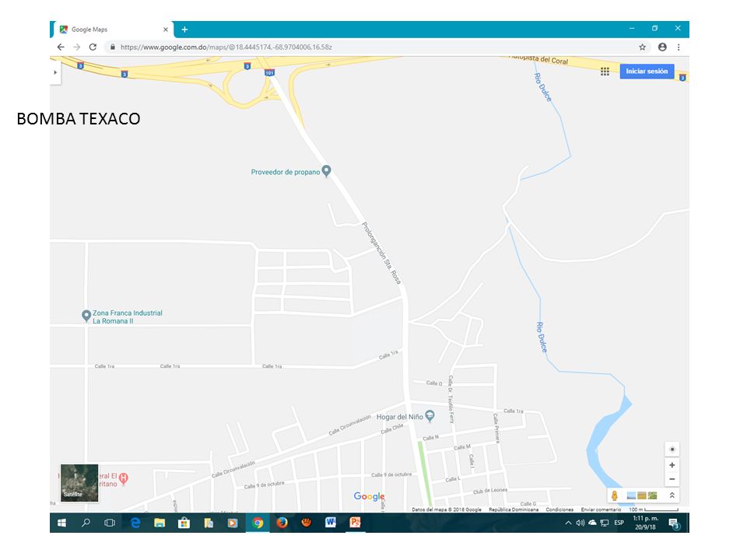This screenshot has width=747, height=560.
Task: Switch to Firefox on the taskbar
Action: (282, 523)
